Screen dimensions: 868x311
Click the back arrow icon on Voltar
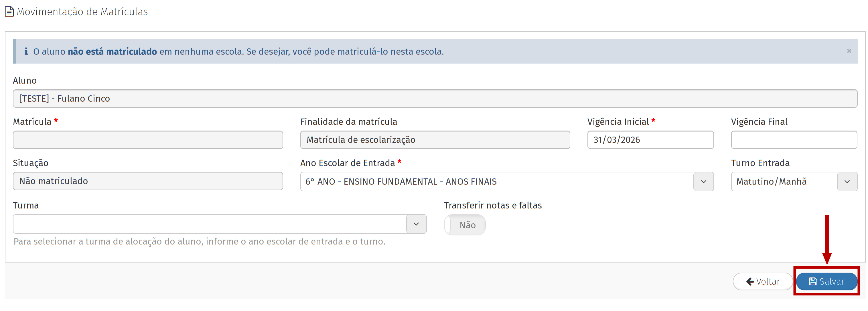(750, 282)
